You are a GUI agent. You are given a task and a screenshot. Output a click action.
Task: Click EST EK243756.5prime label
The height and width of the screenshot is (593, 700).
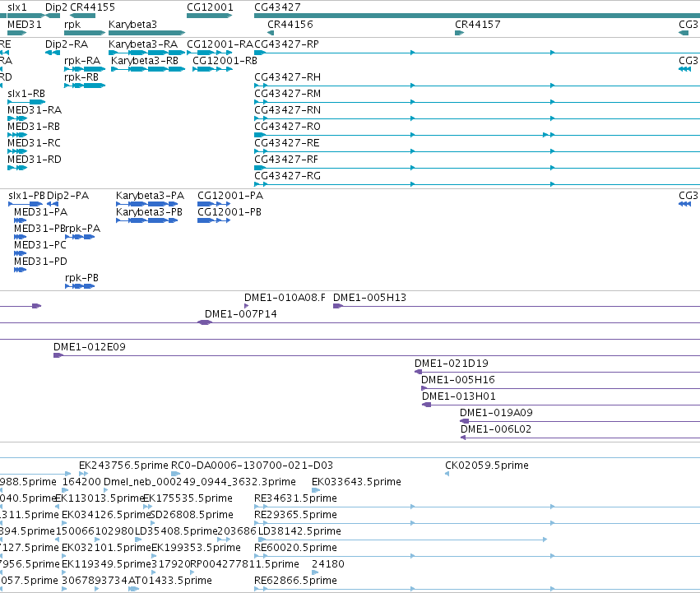tap(123, 466)
